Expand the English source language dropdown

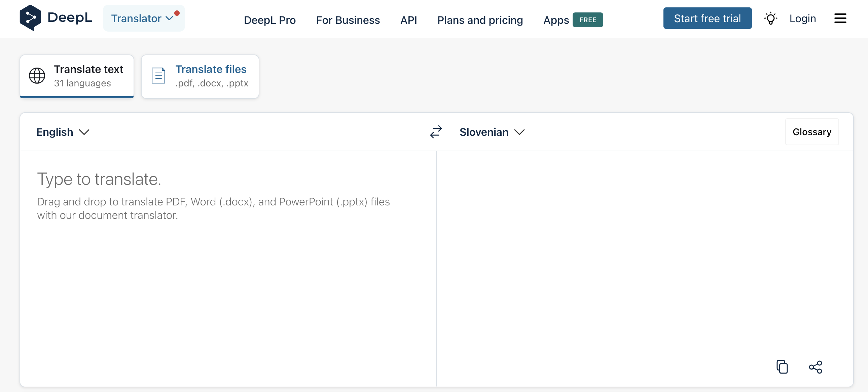click(63, 132)
